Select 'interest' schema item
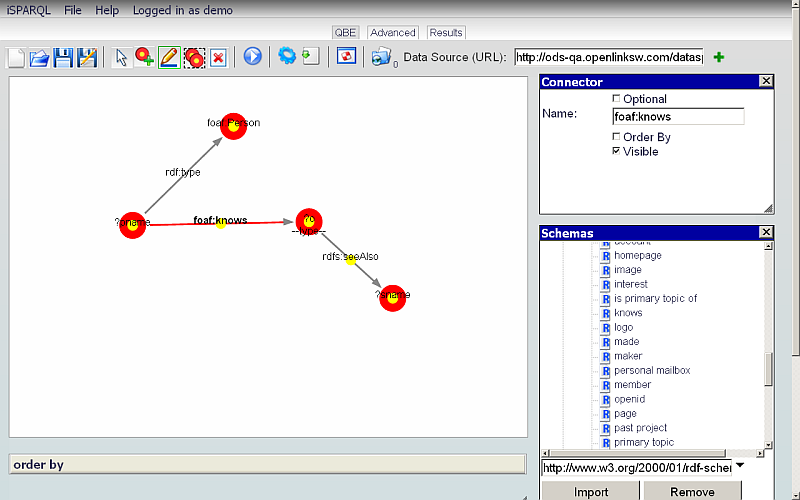 631,284
